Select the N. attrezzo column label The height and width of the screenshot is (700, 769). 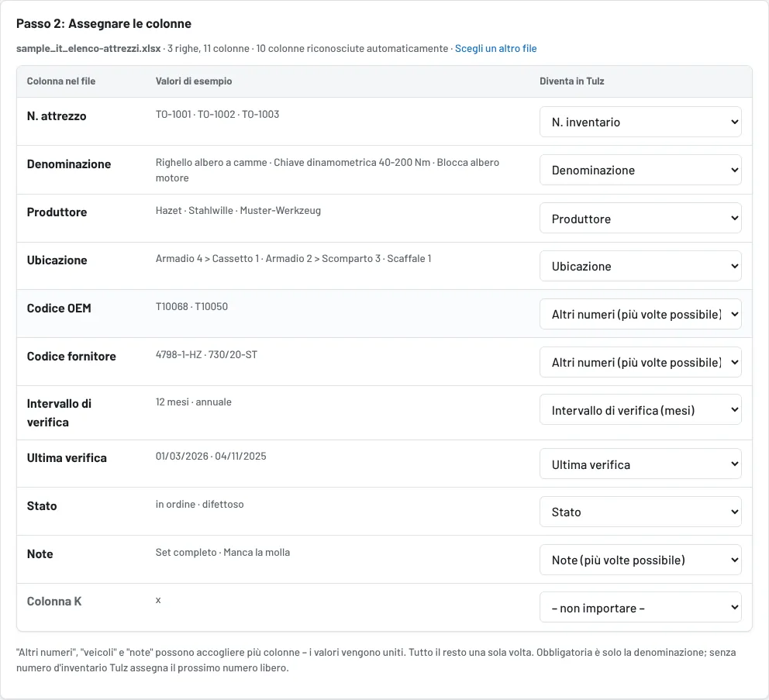coord(57,116)
